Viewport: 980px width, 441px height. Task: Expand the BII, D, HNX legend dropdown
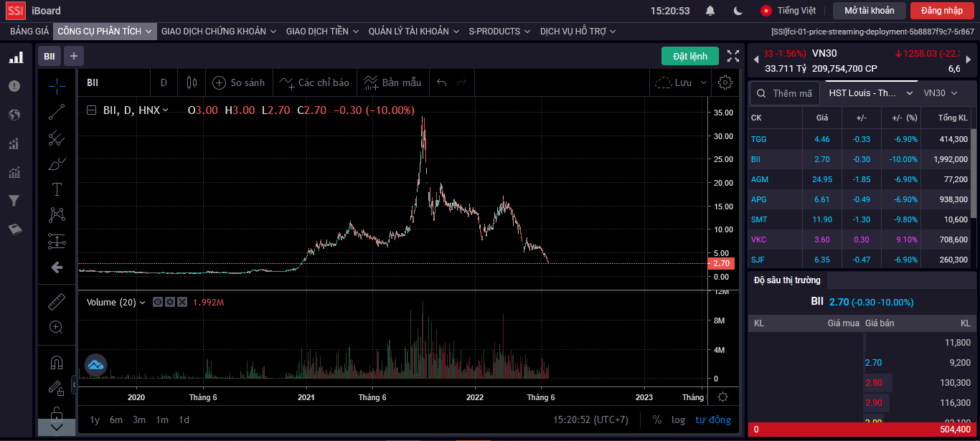coord(166,110)
